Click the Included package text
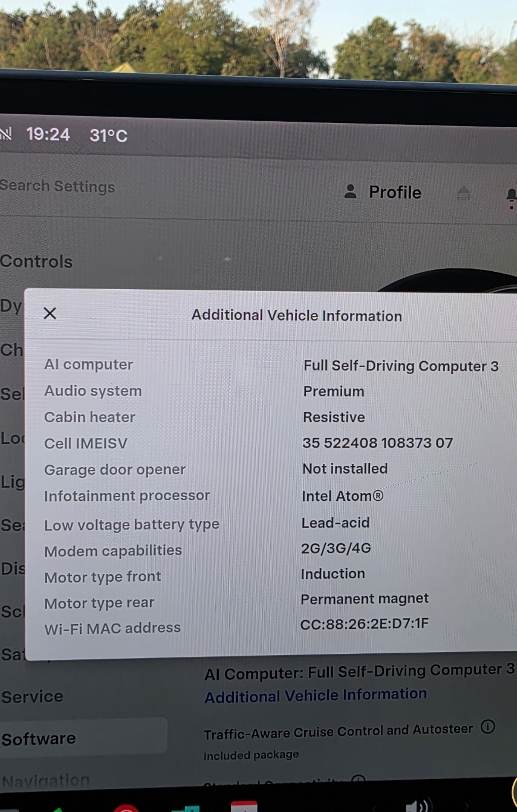The width and height of the screenshot is (517, 812). pos(251,755)
